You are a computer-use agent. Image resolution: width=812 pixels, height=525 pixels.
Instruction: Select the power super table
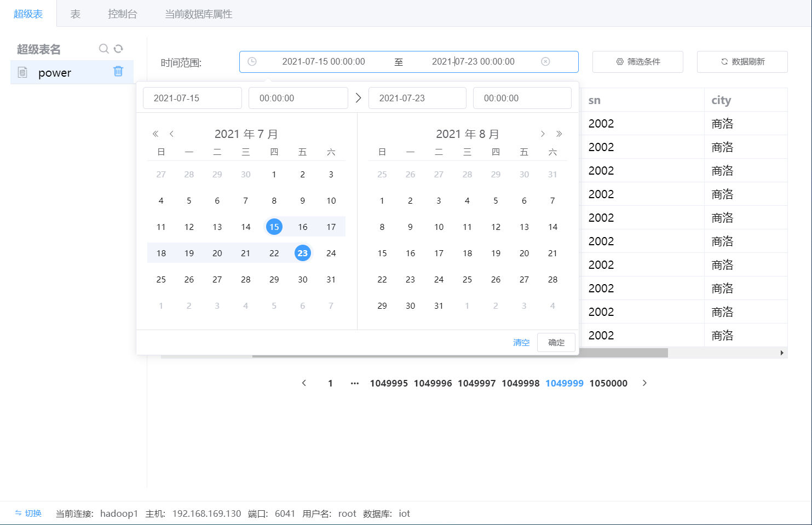point(72,72)
